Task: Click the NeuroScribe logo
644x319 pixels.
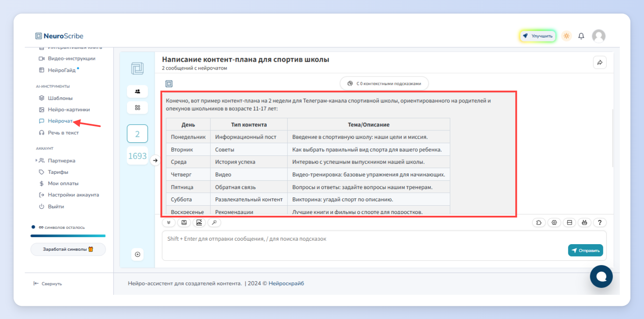Action: coord(59,36)
